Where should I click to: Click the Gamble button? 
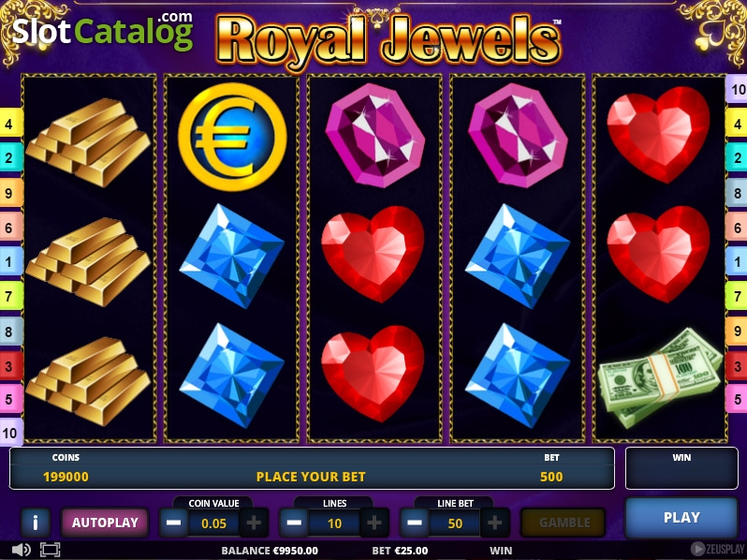[564, 523]
